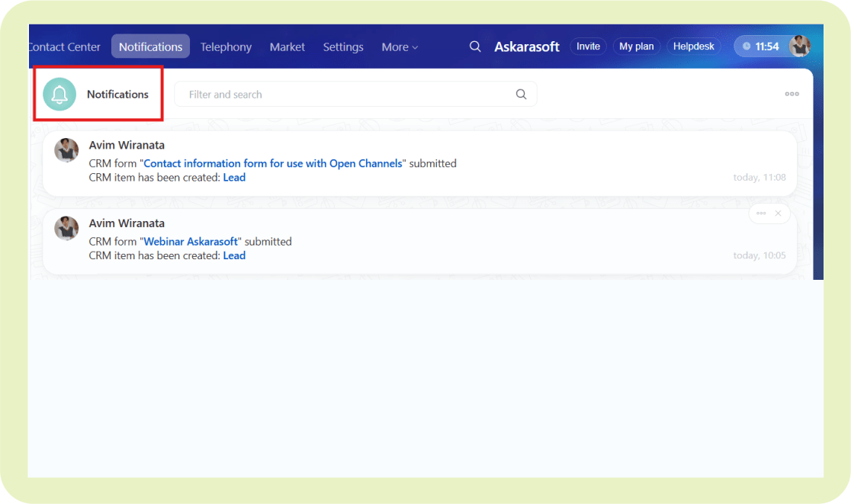
Task: Open the Telephony menu item
Action: pos(226,47)
